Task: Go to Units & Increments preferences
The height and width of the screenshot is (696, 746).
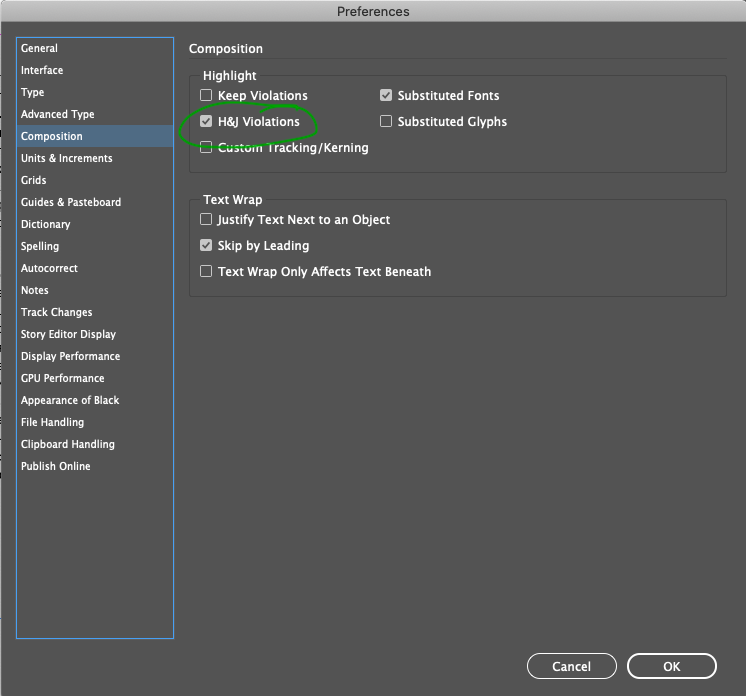Action: point(95,158)
